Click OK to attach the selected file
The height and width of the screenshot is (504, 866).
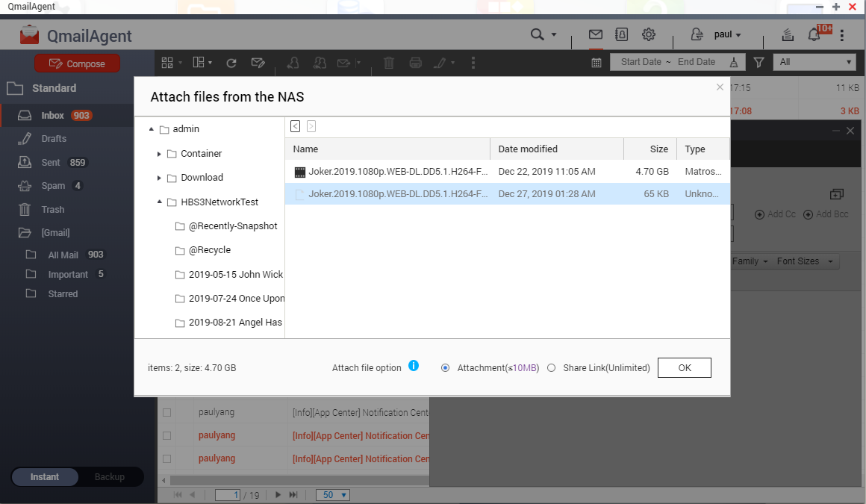(x=684, y=368)
